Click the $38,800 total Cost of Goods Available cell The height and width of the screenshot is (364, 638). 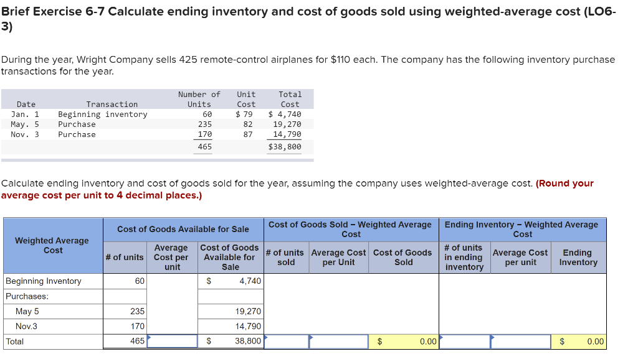[x=231, y=342]
